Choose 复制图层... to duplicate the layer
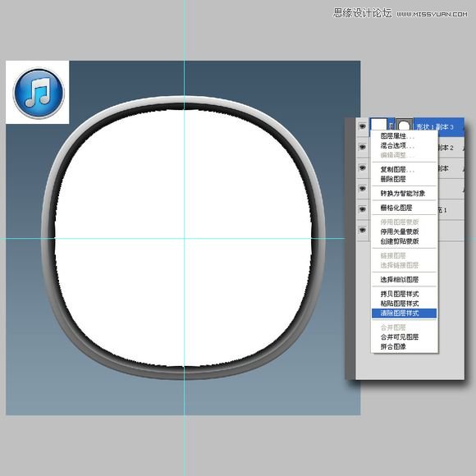 pos(397,169)
